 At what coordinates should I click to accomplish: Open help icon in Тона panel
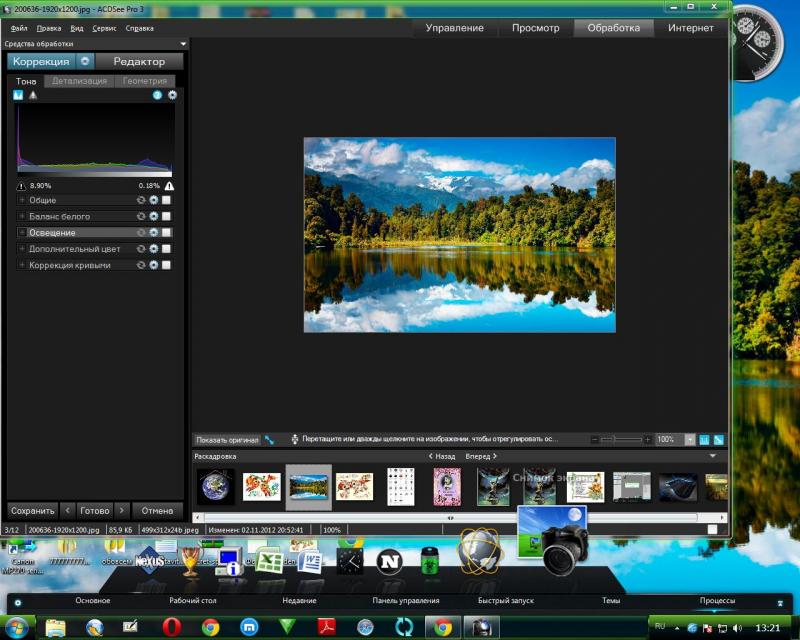pos(157,95)
